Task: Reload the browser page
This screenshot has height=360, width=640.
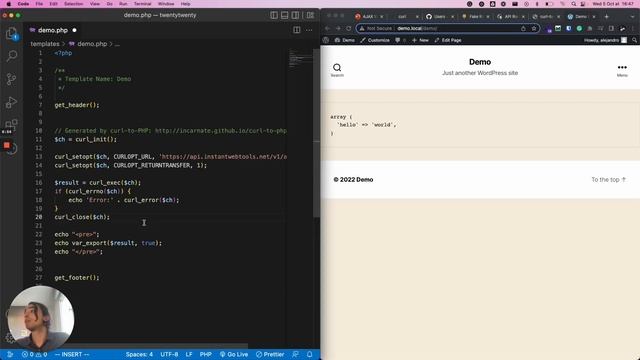Action: [349, 28]
